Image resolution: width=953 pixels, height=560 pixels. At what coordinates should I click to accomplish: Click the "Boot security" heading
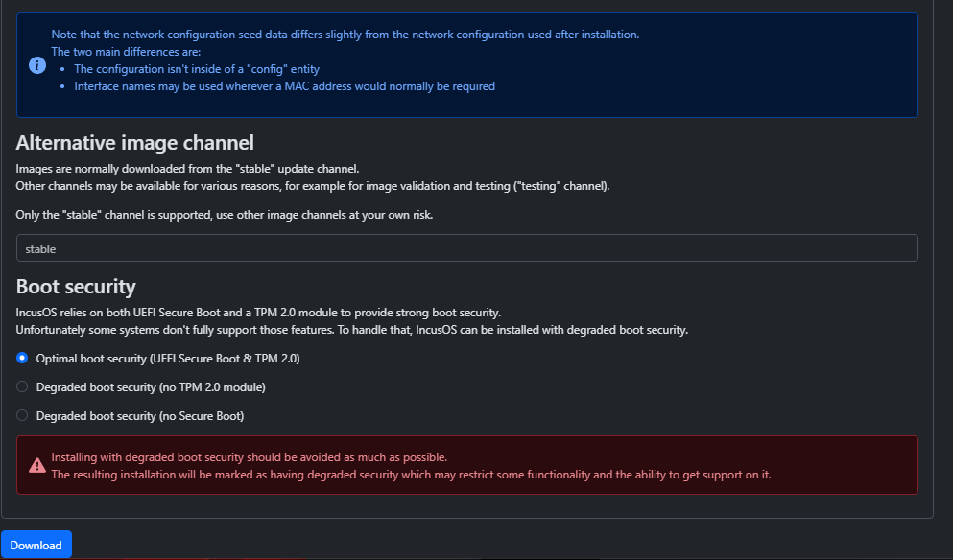coord(76,286)
